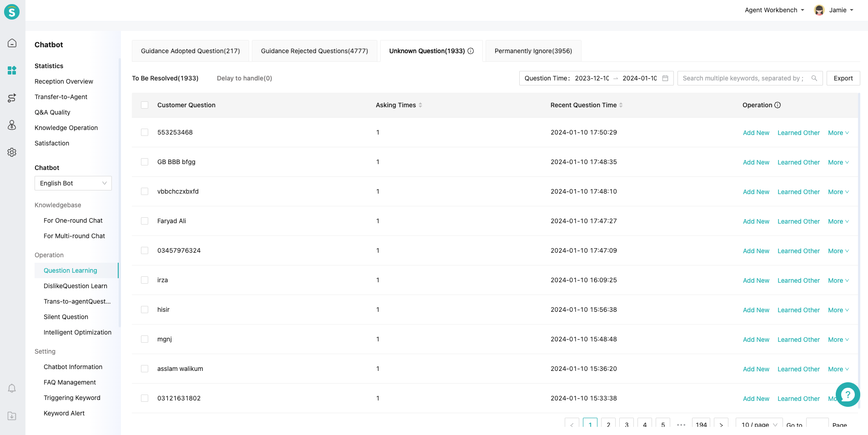This screenshot has width=868, height=435.
Task: Switch to Permanently Ignore tab
Action: pos(533,51)
